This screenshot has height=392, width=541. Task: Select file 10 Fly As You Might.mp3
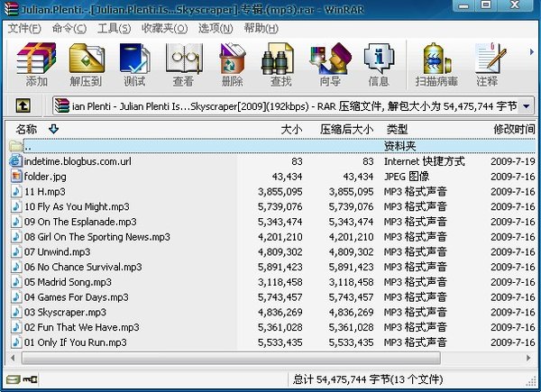pos(77,207)
